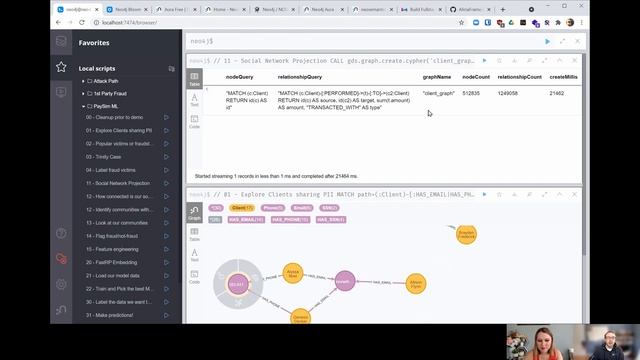This screenshot has height=360, width=640.
Task: Click the Phone node label badge
Action: (273, 208)
